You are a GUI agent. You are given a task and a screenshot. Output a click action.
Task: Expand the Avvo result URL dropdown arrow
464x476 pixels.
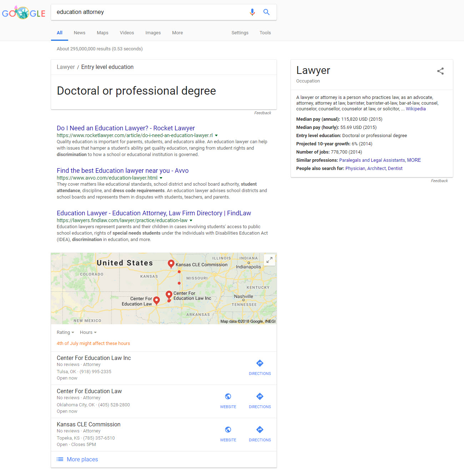coord(161,178)
